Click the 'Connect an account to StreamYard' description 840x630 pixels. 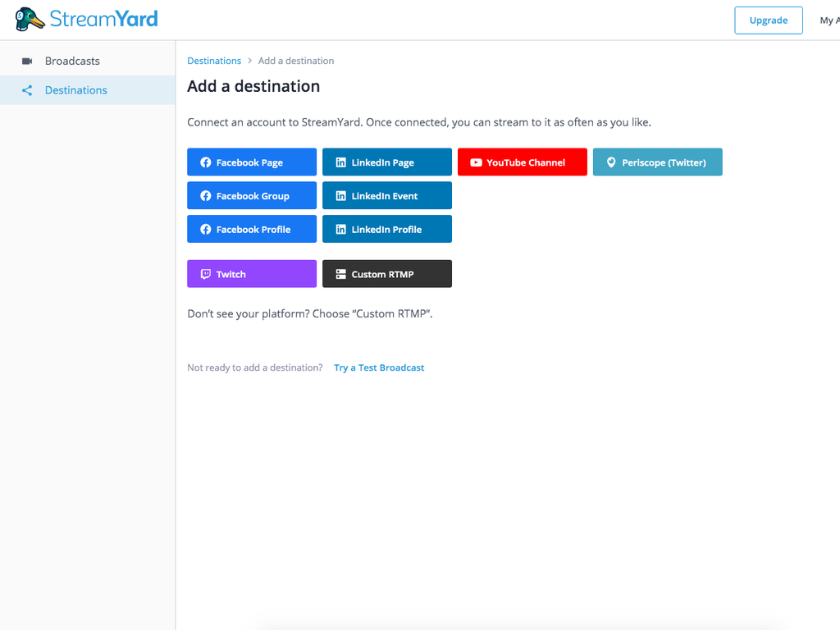click(x=419, y=122)
